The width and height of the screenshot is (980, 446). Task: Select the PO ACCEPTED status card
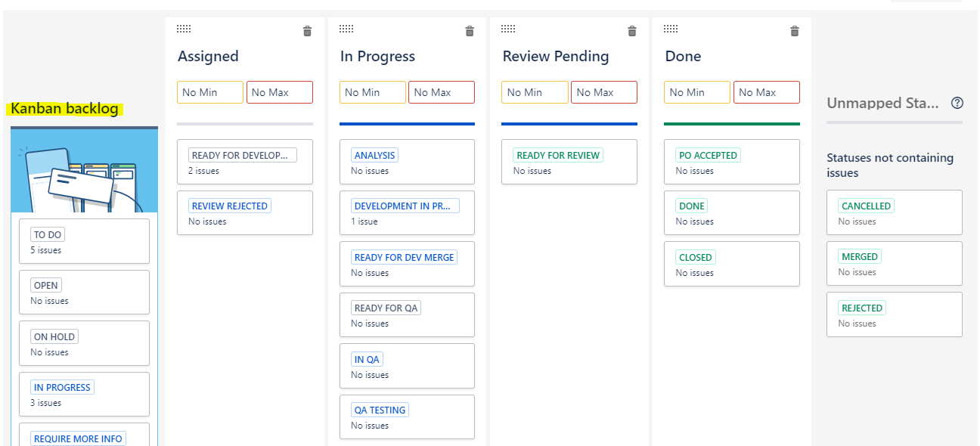click(x=732, y=162)
